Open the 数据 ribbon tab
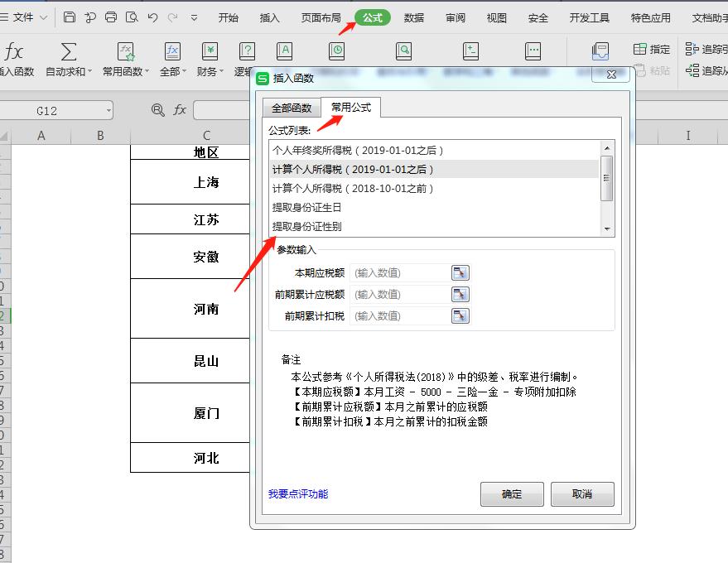The image size is (728, 563). coord(413,17)
